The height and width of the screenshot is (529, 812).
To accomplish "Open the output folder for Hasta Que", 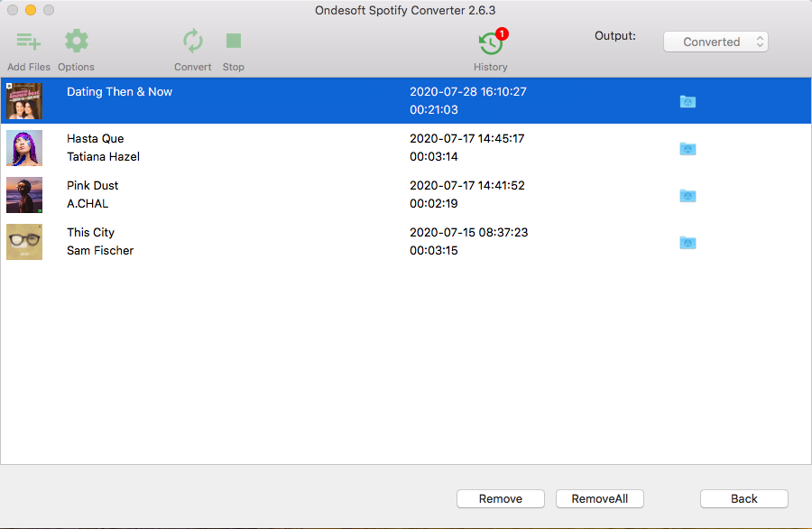I will [687, 149].
